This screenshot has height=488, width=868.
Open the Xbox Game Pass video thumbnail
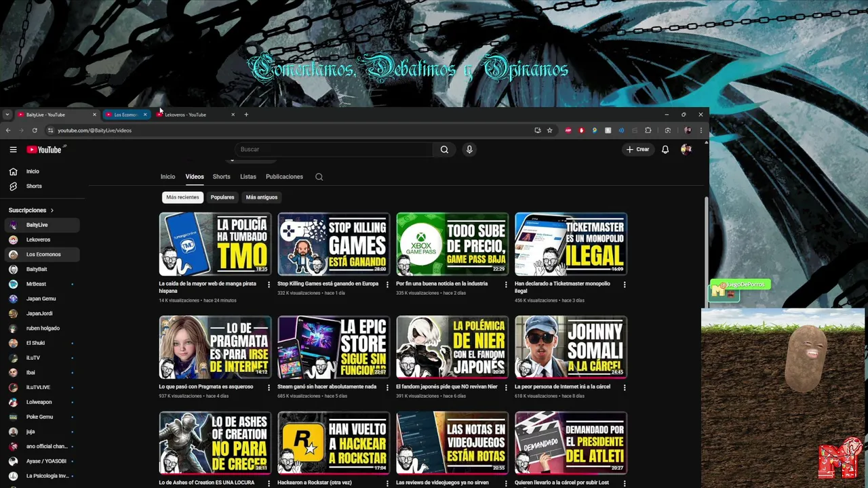pos(452,244)
